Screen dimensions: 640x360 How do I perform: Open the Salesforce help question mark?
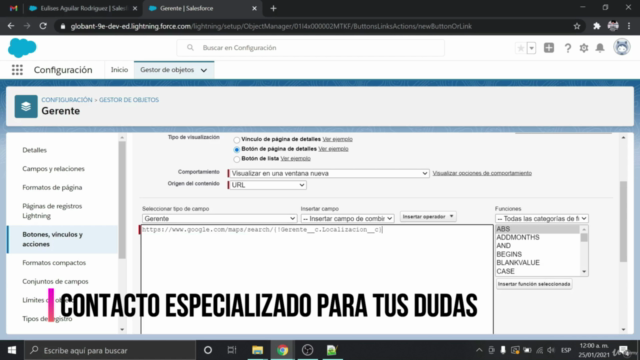[568, 48]
